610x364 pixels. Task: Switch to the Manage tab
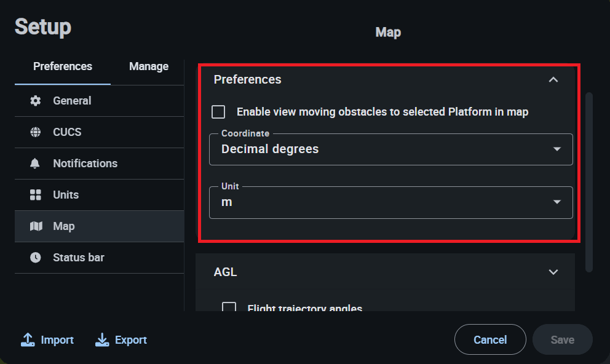pos(149,66)
